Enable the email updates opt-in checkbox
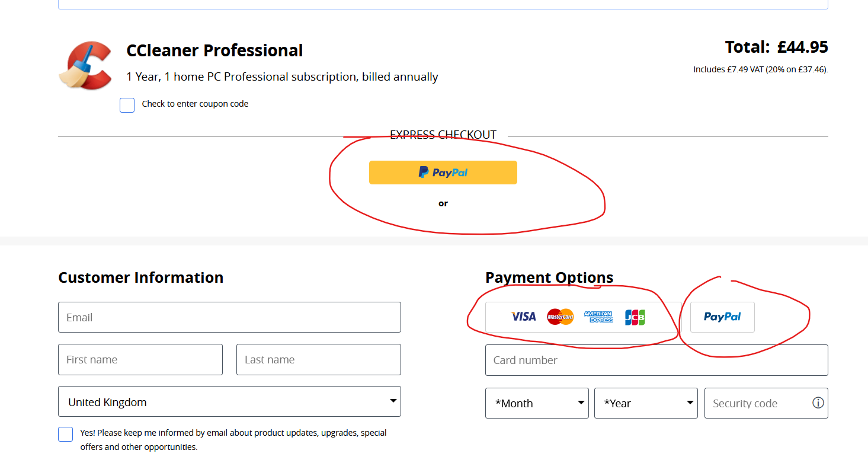 (x=66, y=434)
